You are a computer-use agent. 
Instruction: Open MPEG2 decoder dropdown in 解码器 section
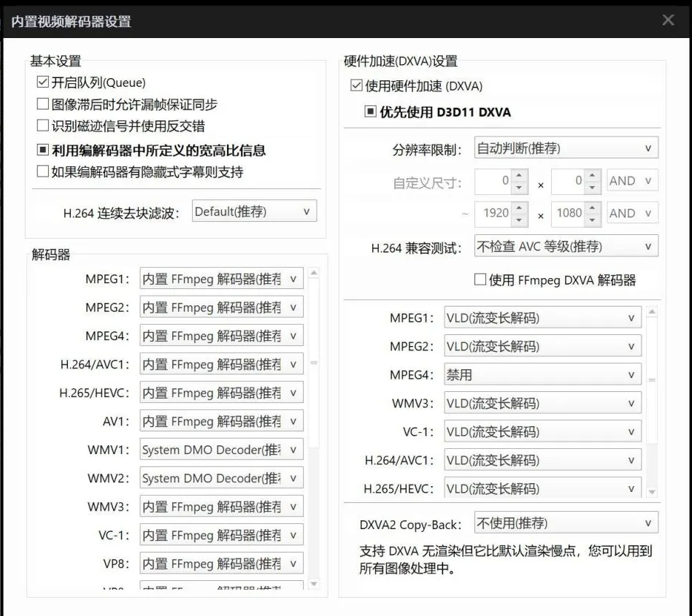click(x=222, y=307)
